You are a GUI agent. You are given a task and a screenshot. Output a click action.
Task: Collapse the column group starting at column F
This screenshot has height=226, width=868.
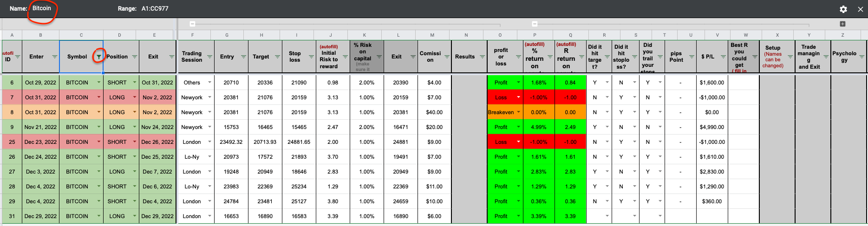pos(193,24)
